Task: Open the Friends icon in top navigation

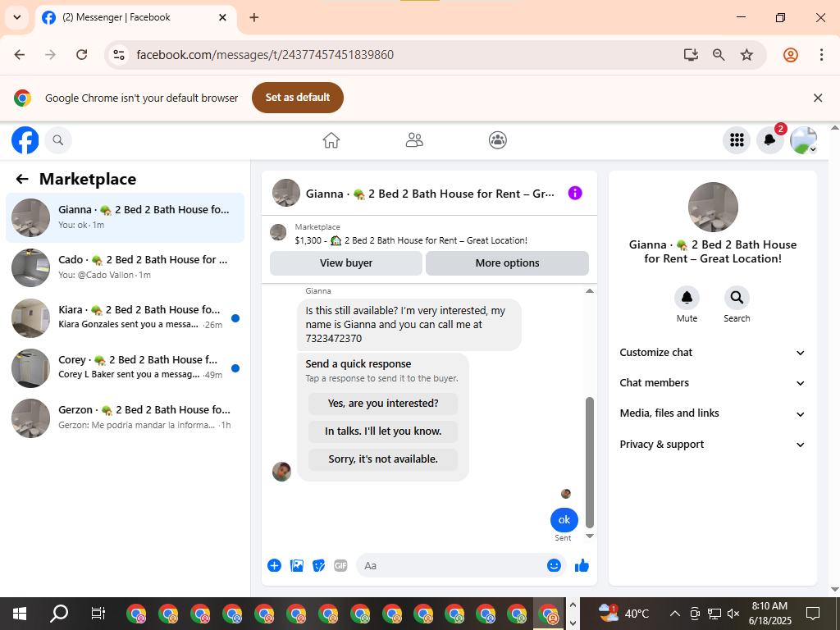Action: pos(414,140)
